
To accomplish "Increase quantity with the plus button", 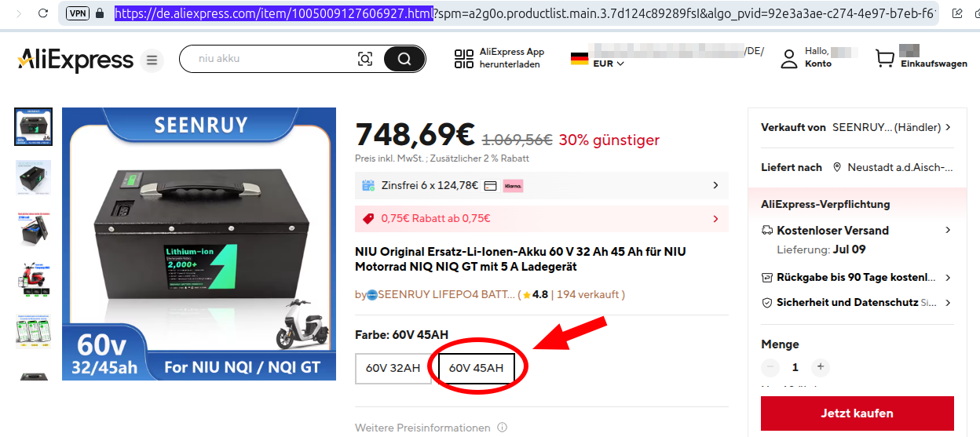I will (820, 367).
